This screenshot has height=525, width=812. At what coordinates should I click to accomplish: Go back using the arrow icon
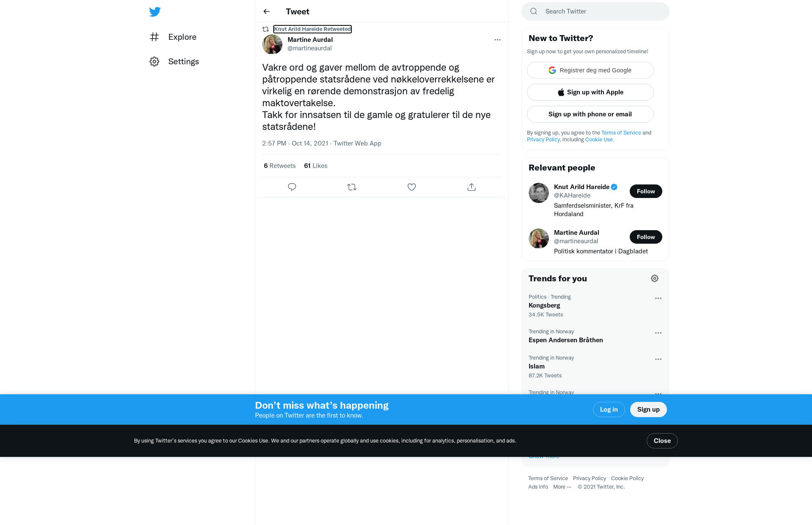(266, 11)
